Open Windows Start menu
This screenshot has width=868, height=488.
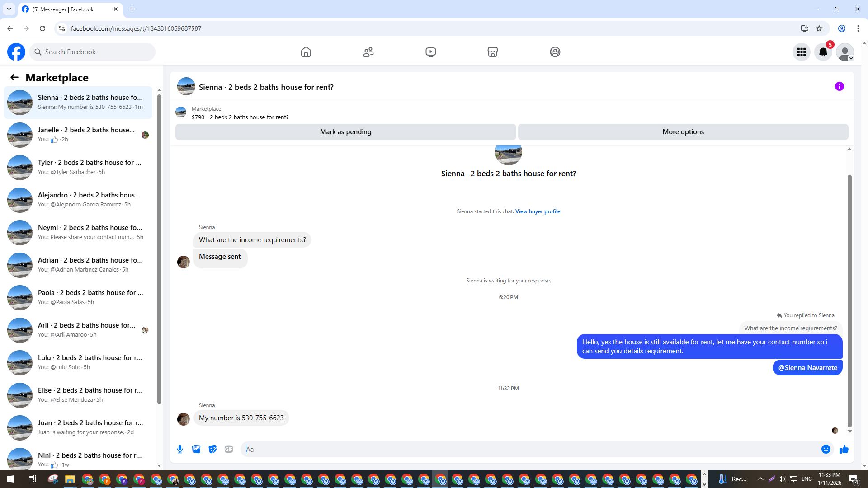tap(11, 479)
